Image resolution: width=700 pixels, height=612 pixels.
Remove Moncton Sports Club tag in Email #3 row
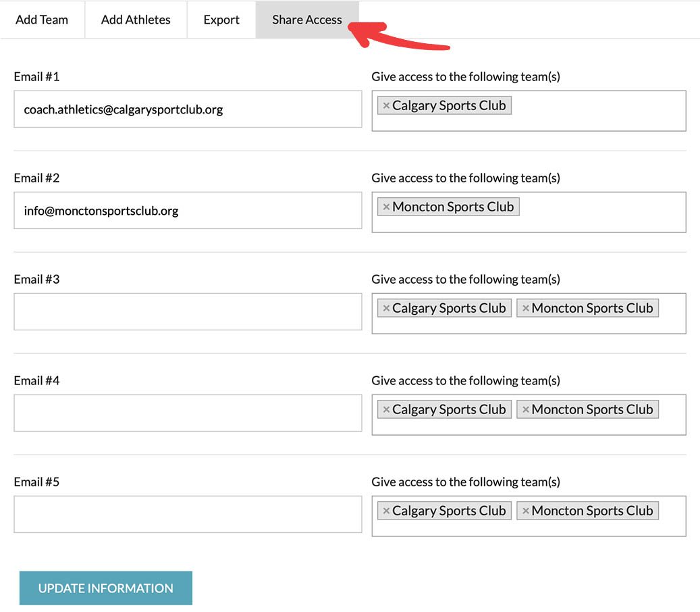[526, 309]
